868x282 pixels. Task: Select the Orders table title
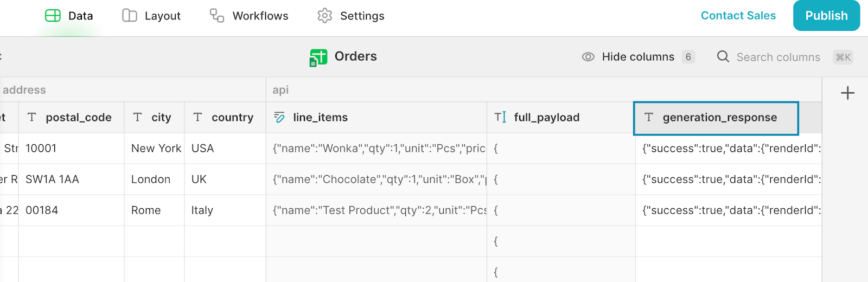click(356, 56)
